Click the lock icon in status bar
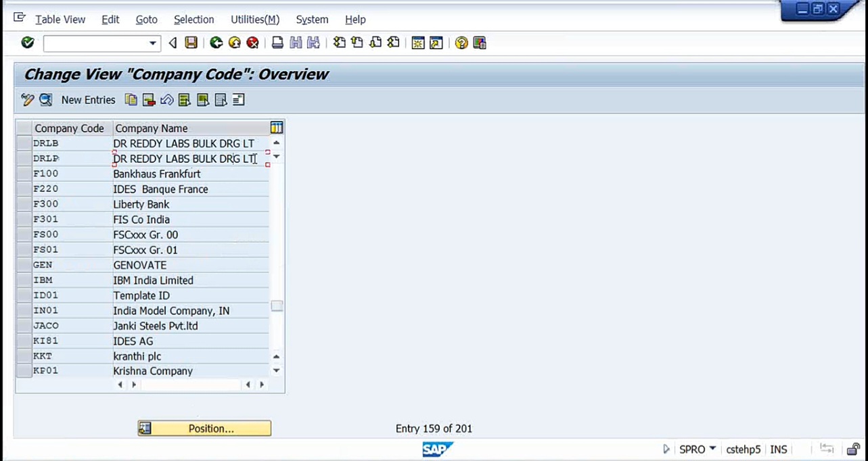 click(x=853, y=449)
